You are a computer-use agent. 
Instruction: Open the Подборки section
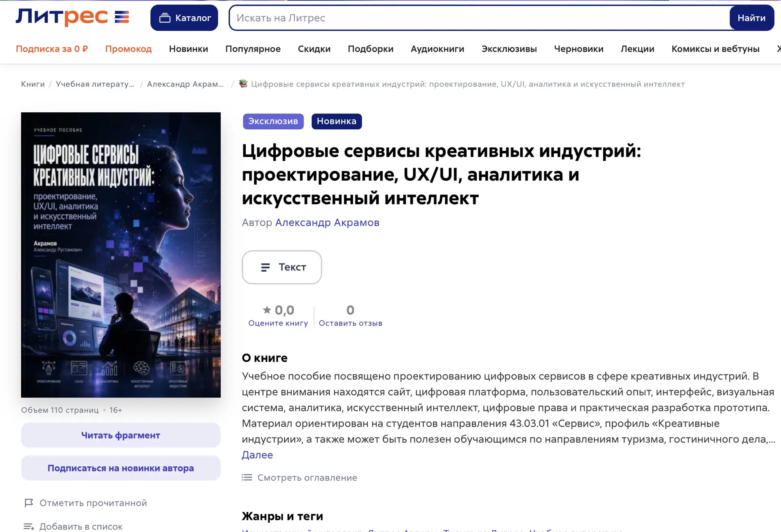[x=371, y=49]
